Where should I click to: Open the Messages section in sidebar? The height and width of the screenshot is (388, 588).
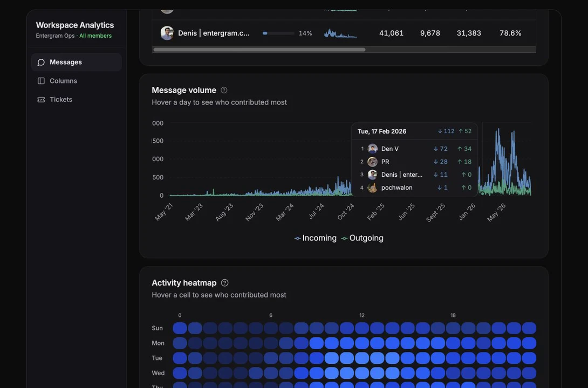click(x=77, y=62)
